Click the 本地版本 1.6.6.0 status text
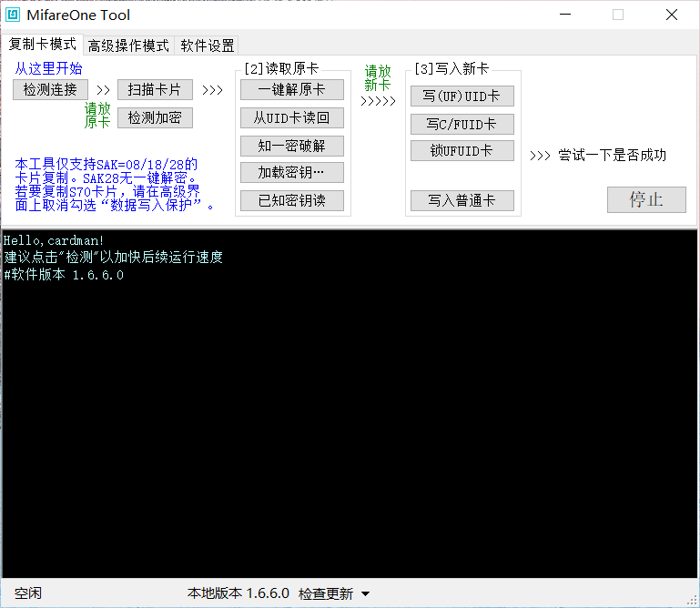Screen dimensions: 700x608 pyautogui.click(x=238, y=593)
